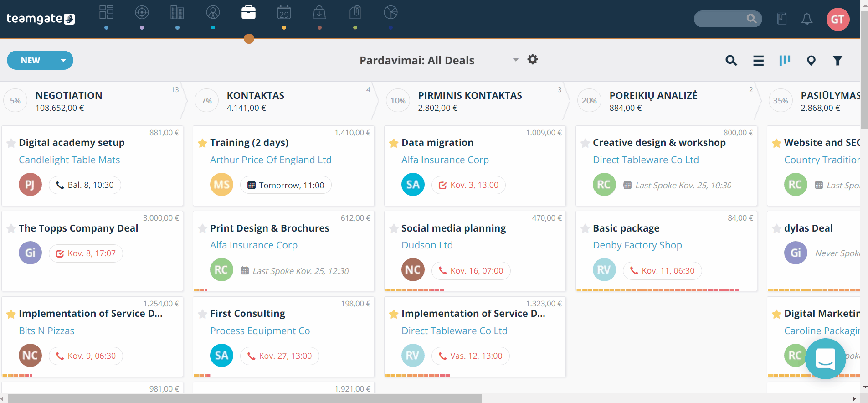Image resolution: width=868 pixels, height=403 pixels.
Task: Click Kov. 3, 13:00 task pill
Action: coord(468,185)
